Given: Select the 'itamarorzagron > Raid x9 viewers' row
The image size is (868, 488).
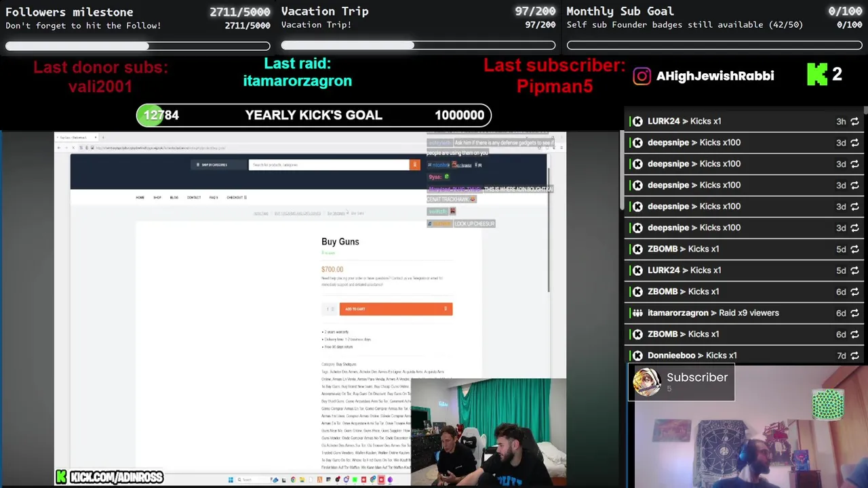Looking at the screenshot, I should click(745, 313).
